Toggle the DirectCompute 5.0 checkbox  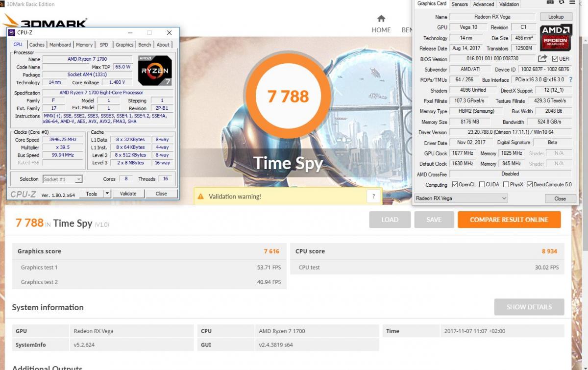(x=530, y=185)
